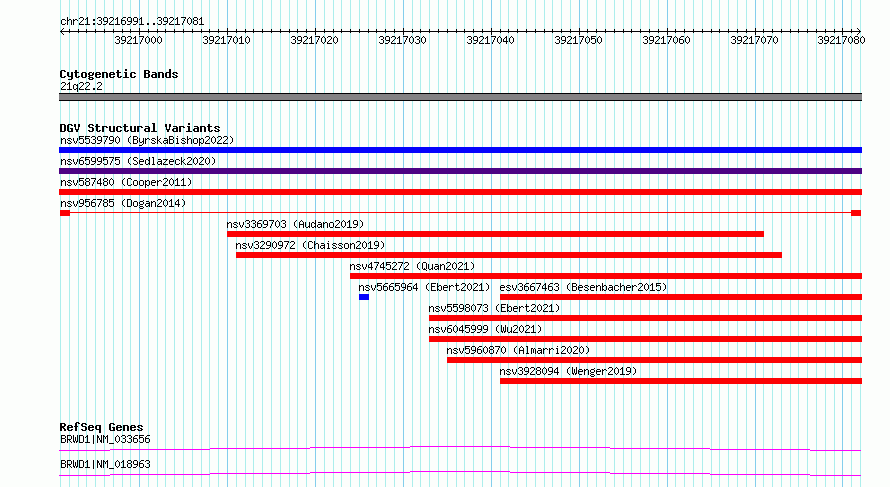Click ruler position 39217080
Screen dimensions: 890x487
coord(841,40)
